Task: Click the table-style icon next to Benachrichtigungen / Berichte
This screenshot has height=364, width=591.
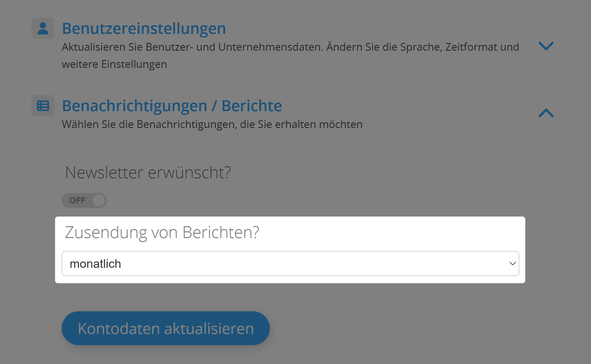Action: [43, 106]
